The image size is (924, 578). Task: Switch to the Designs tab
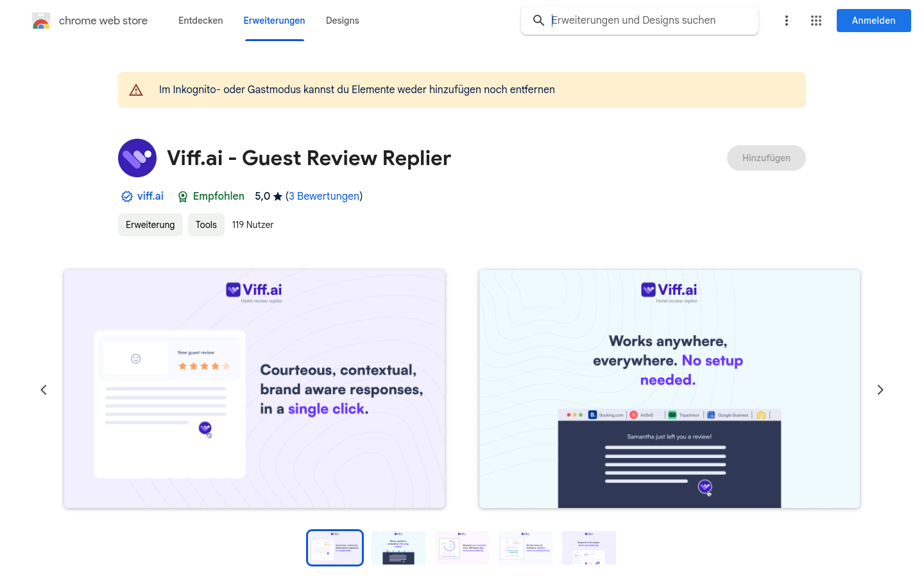pyautogui.click(x=343, y=21)
